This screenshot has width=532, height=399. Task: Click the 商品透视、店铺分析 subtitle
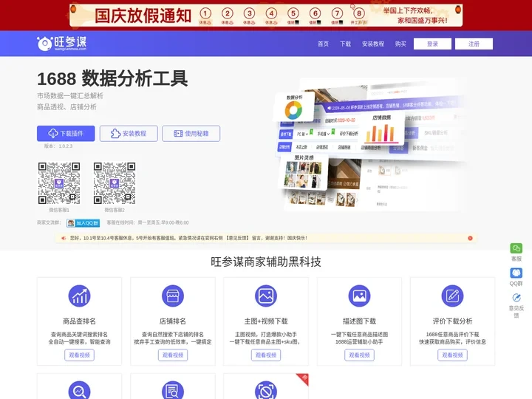click(x=66, y=107)
